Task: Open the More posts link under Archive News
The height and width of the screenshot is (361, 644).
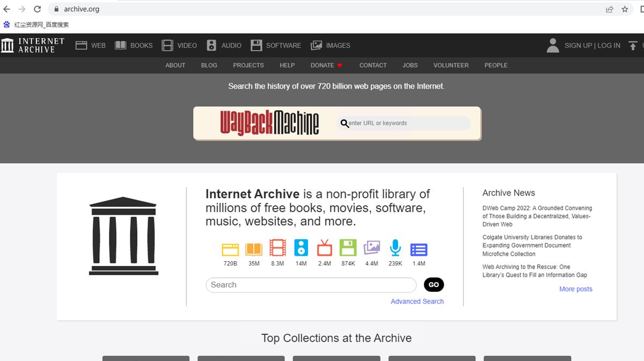Action: pyautogui.click(x=575, y=289)
